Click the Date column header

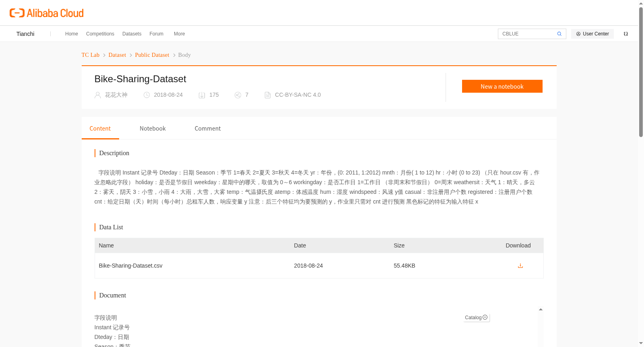[300, 245]
